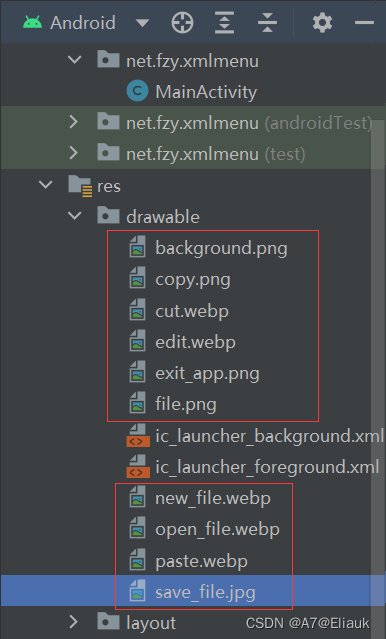The width and height of the screenshot is (386, 639).
Task: Click the ic_launcher_background.xml XML file icon
Action: coord(138,435)
